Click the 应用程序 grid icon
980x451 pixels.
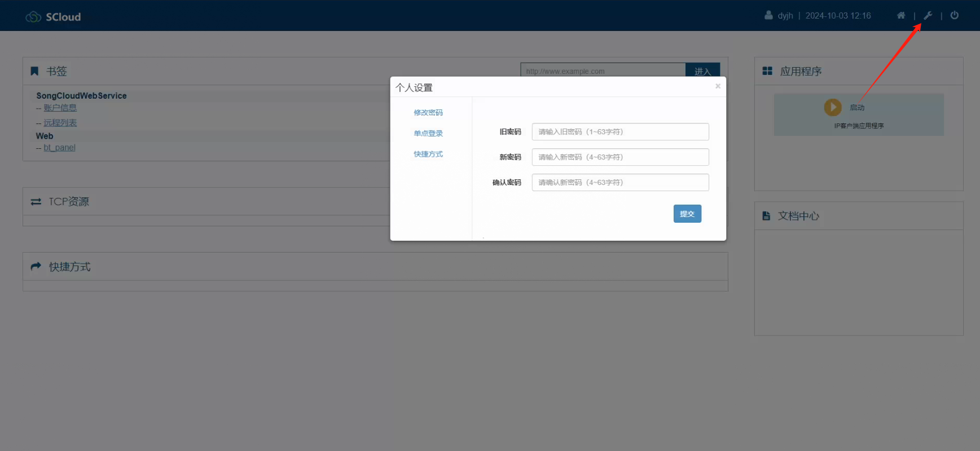(767, 71)
